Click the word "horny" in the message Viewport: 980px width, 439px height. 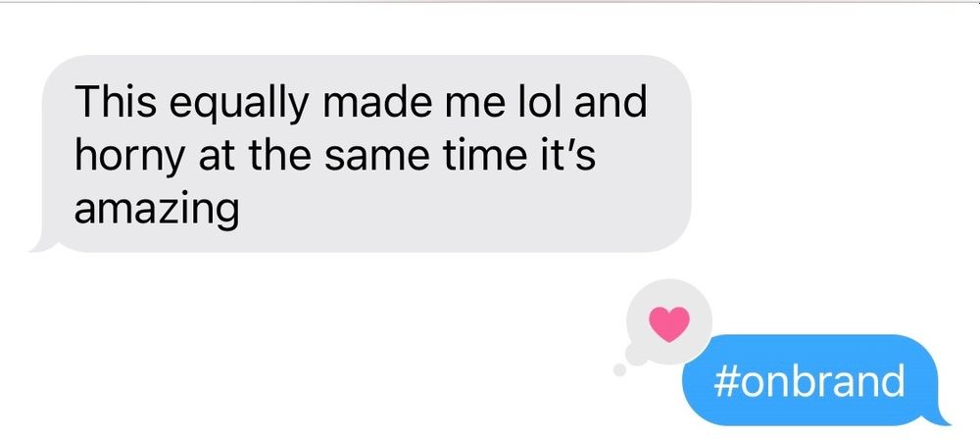point(130,158)
